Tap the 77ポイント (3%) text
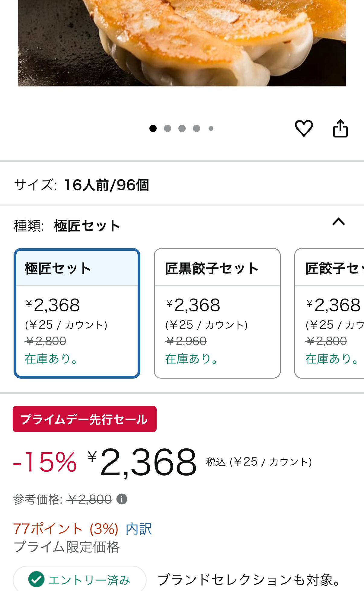This screenshot has width=364, height=591. [x=66, y=529]
